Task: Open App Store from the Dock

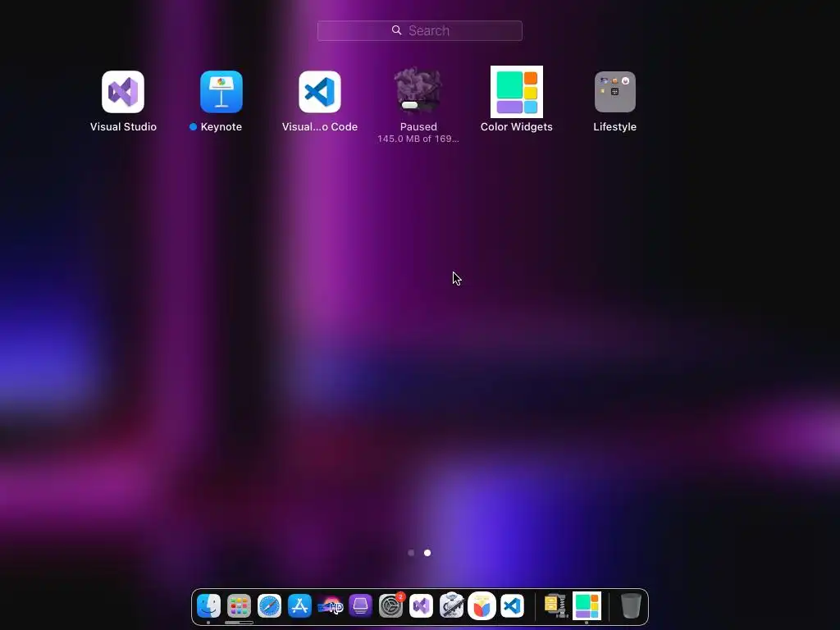Action: 299,606
